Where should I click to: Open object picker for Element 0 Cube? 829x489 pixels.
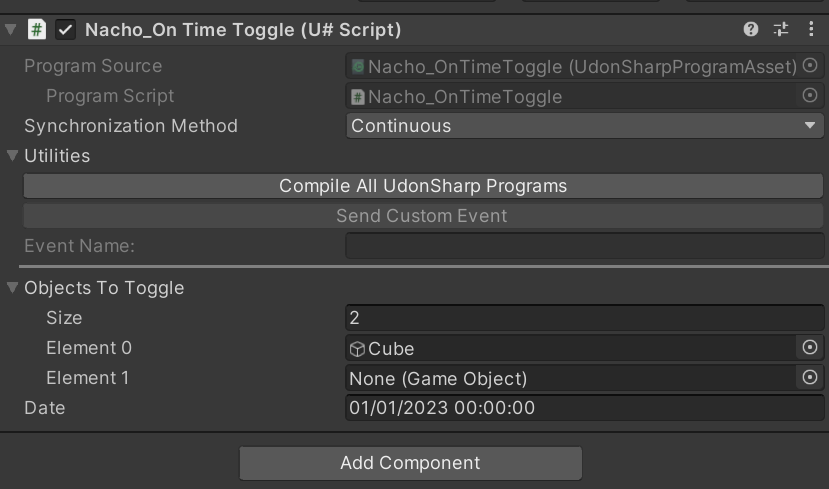click(810, 348)
